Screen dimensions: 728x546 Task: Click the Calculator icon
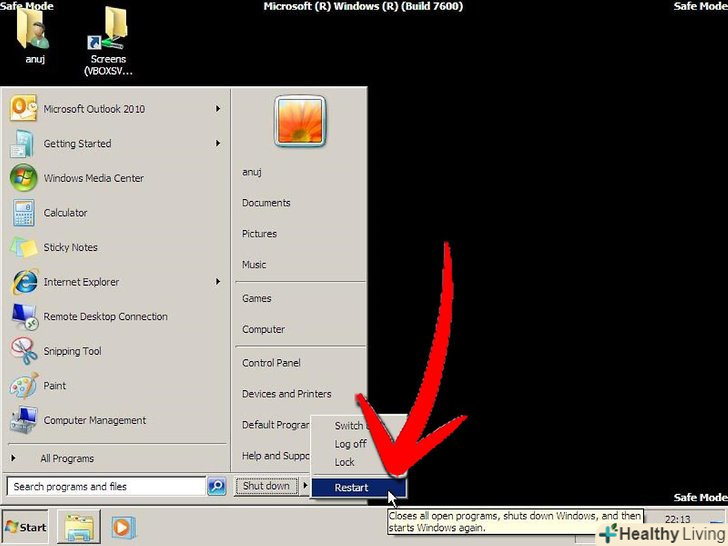(23, 213)
